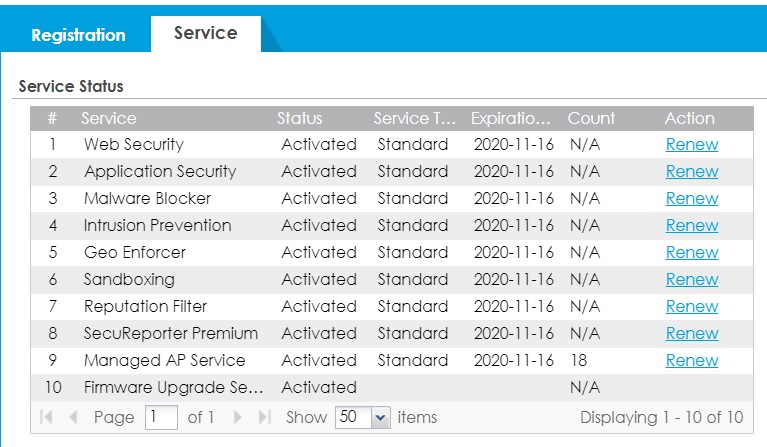Renew the Reputation Filter service

691,306
